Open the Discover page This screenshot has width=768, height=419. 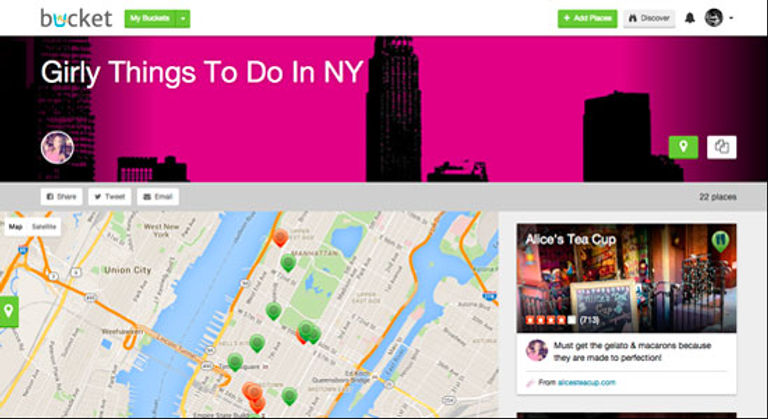[x=649, y=19]
